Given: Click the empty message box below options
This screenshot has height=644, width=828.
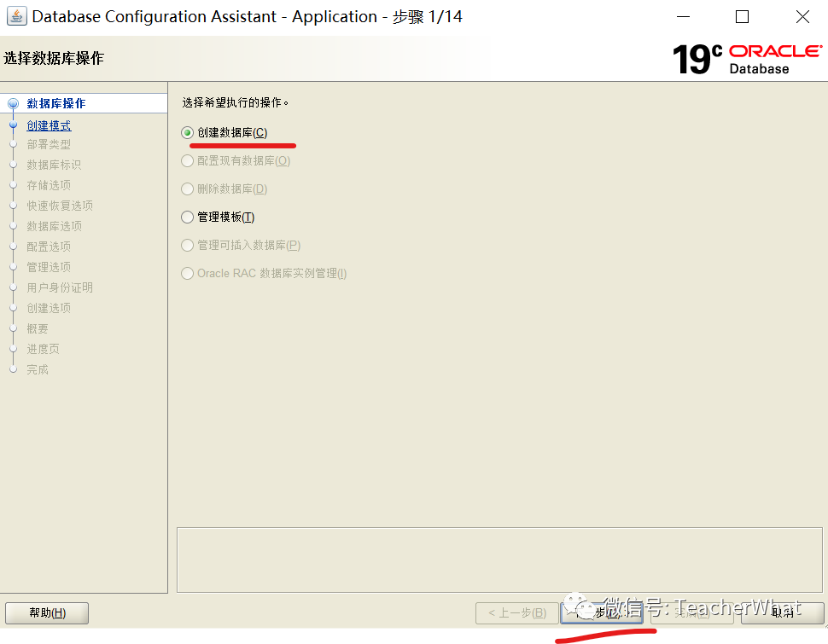Looking at the screenshot, I should pos(499,560).
